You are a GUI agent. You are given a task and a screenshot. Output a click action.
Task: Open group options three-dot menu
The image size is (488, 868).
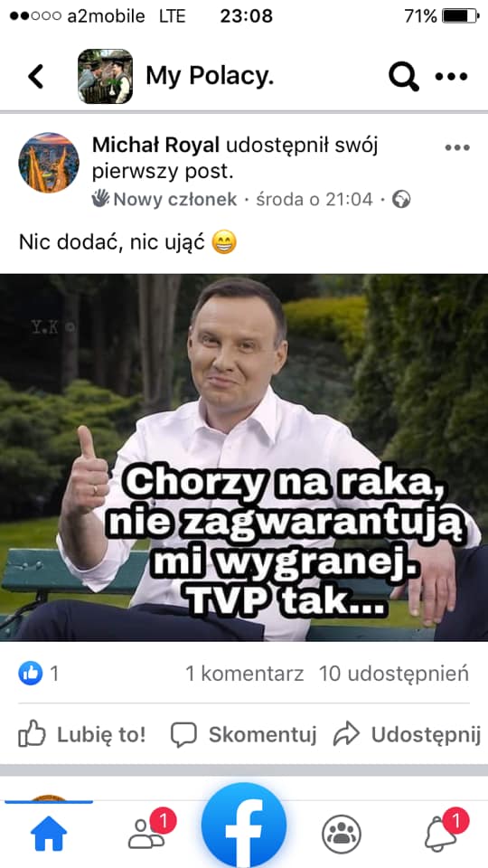pyautogui.click(x=452, y=76)
